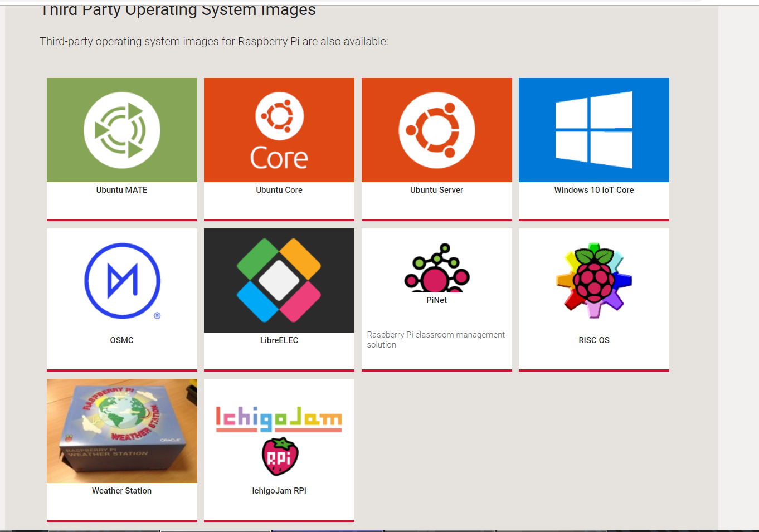This screenshot has height=532, width=759.
Task: Follow the Ubuntu MATE text link
Action: (122, 190)
